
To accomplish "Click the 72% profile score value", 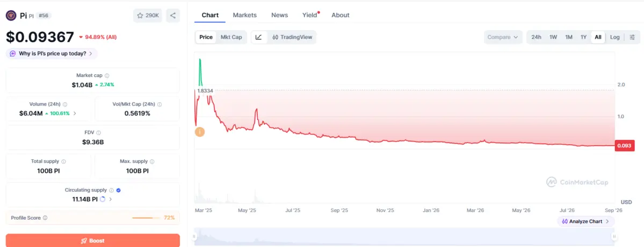I will point(169,218).
